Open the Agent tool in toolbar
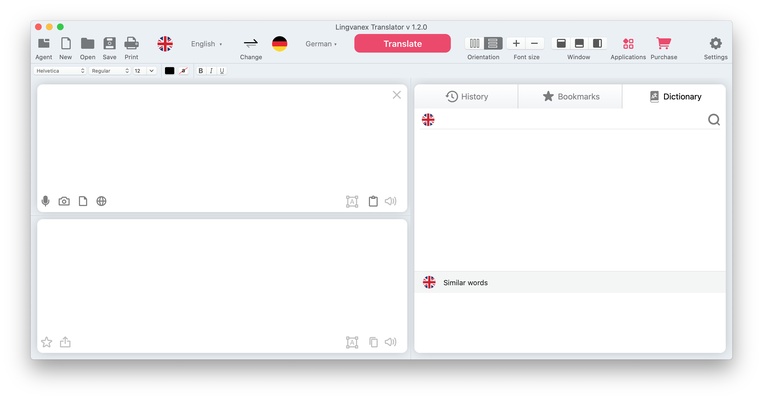Image resolution: width=763 pixels, height=400 pixels. (x=44, y=43)
